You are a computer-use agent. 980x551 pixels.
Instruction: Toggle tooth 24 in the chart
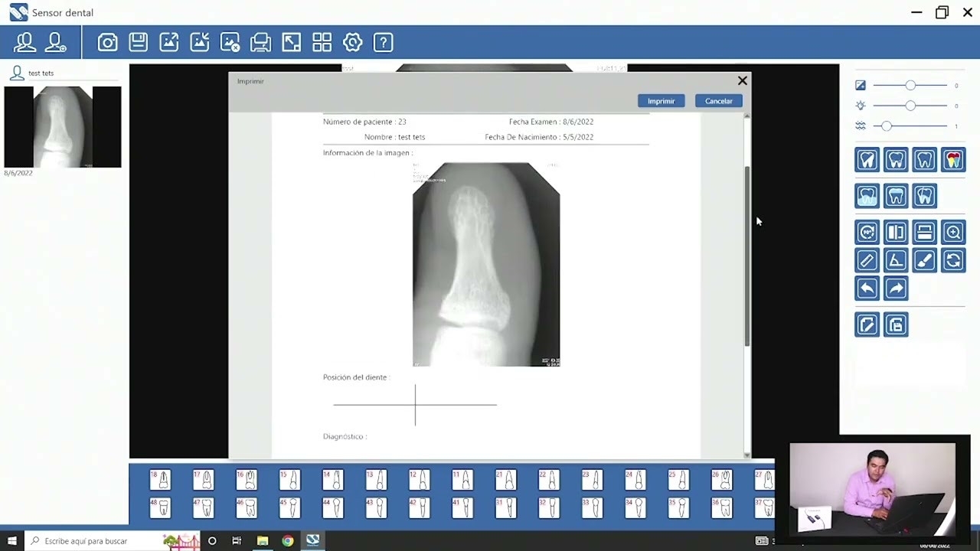click(x=635, y=480)
